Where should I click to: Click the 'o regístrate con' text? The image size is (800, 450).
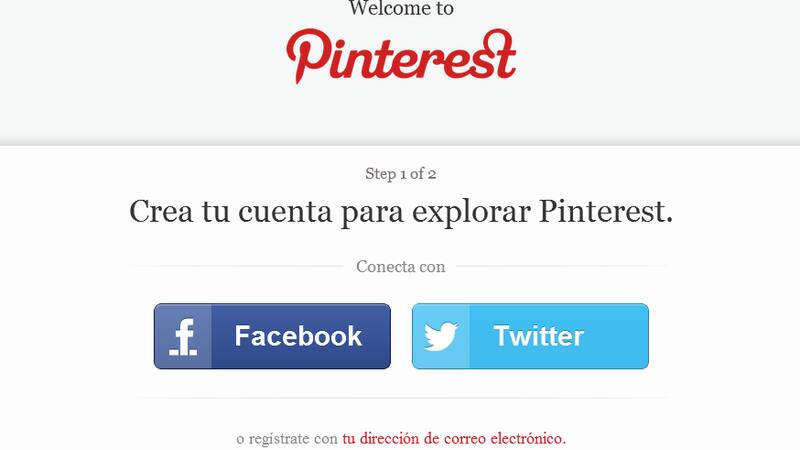click(x=287, y=439)
